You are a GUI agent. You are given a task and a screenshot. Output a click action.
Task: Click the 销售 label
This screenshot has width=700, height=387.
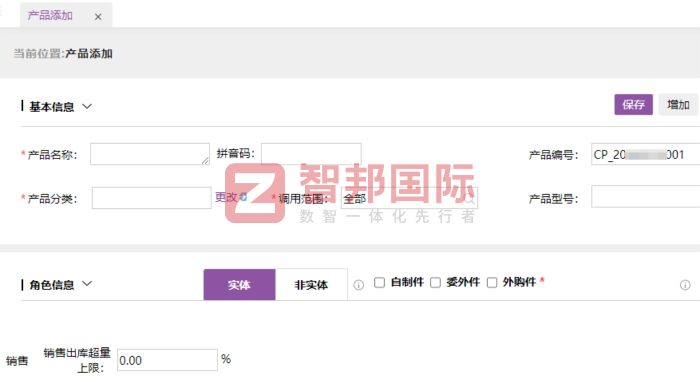[x=17, y=361]
